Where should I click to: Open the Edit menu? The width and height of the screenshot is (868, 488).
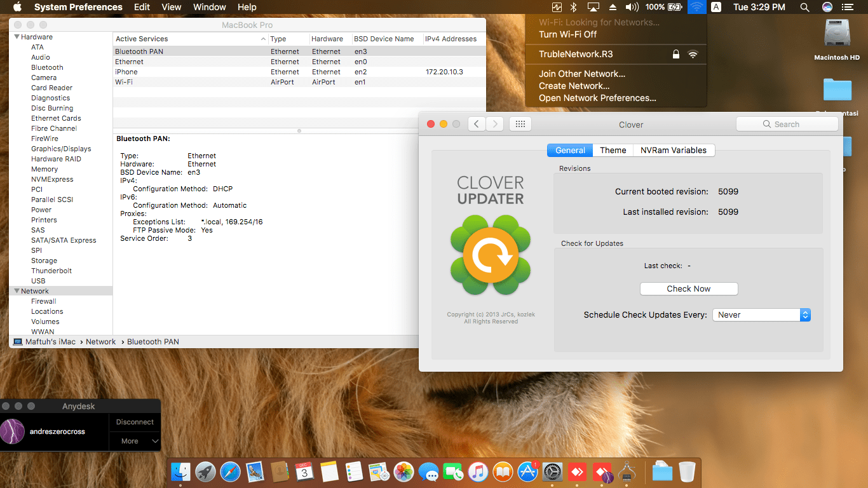142,7
